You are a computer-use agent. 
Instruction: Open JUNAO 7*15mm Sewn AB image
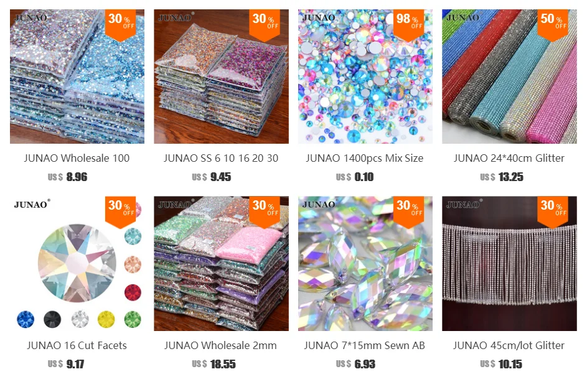point(365,263)
